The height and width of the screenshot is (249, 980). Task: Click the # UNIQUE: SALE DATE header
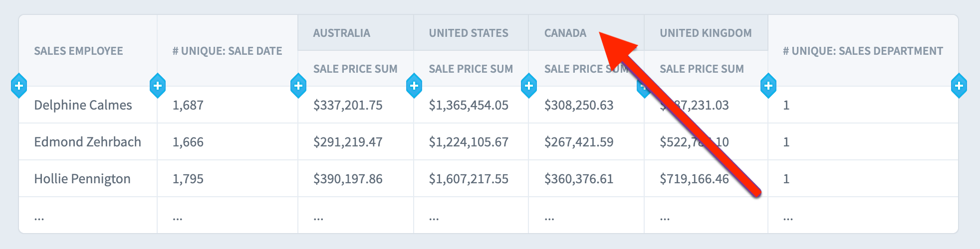[x=228, y=51]
